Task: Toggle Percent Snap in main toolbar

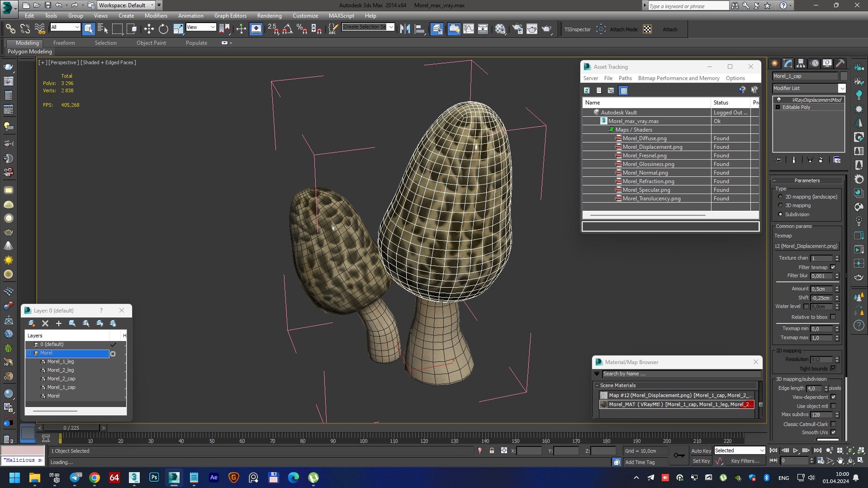Action: point(302,29)
